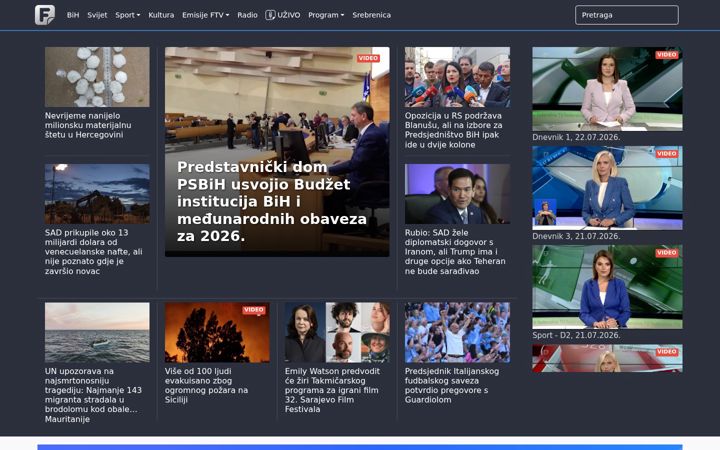Open article on Italian football federation Guardiola
Image resolution: width=720 pixels, height=450 pixels.
click(x=452, y=385)
